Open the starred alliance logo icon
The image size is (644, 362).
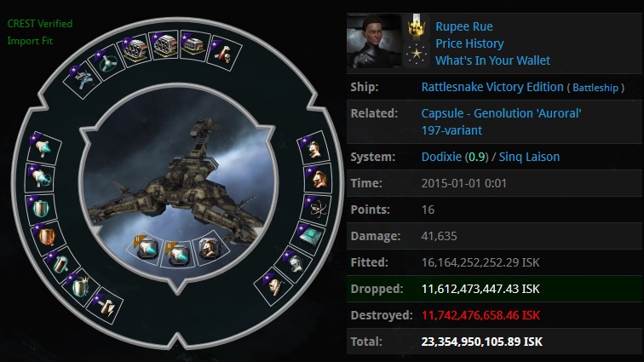tap(416, 55)
